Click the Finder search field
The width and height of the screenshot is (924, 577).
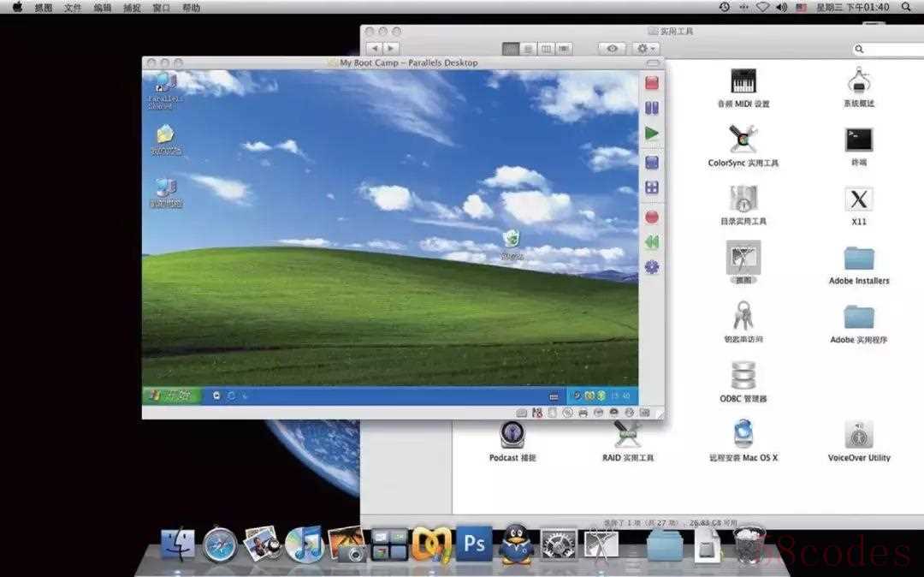tap(889, 50)
